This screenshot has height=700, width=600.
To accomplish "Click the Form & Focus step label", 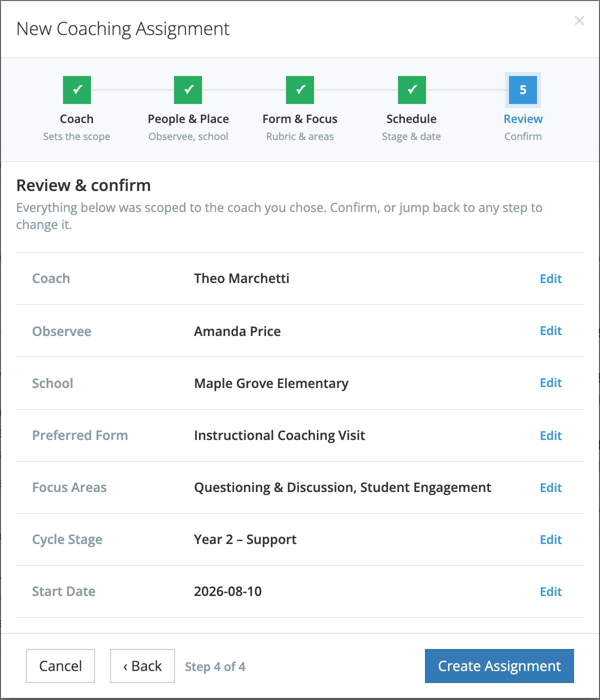I will [300, 119].
